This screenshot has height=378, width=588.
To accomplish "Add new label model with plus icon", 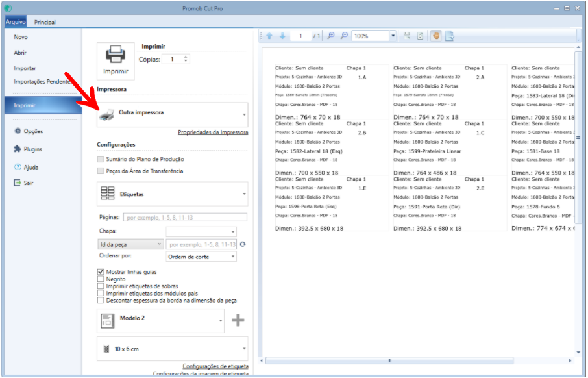I will [238, 320].
